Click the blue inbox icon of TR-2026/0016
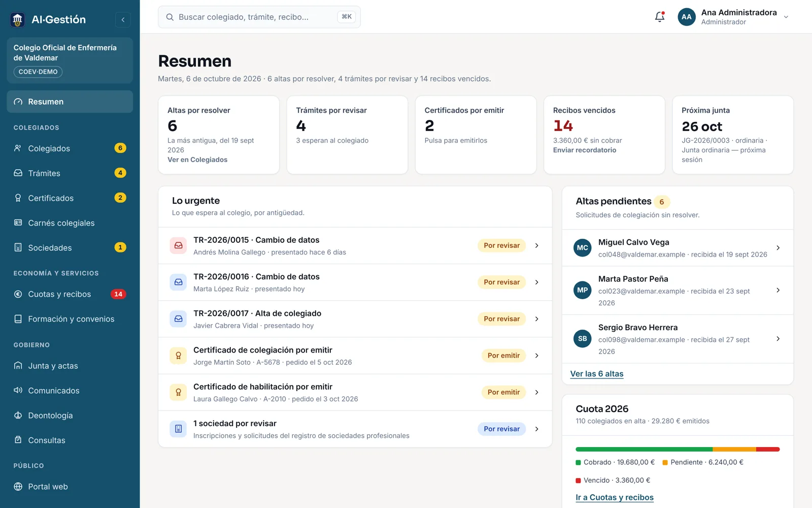The image size is (812, 508). pyautogui.click(x=178, y=282)
